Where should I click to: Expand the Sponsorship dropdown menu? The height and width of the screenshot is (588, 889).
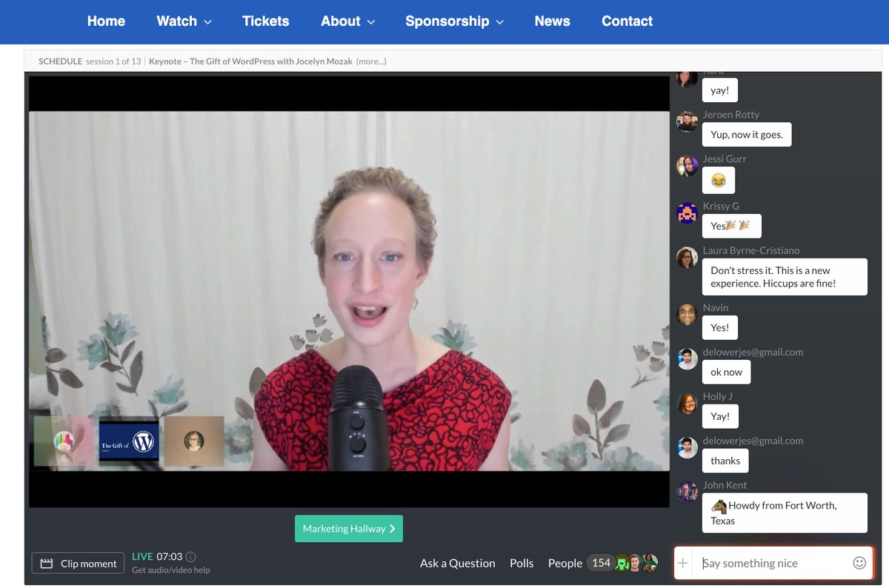(454, 21)
